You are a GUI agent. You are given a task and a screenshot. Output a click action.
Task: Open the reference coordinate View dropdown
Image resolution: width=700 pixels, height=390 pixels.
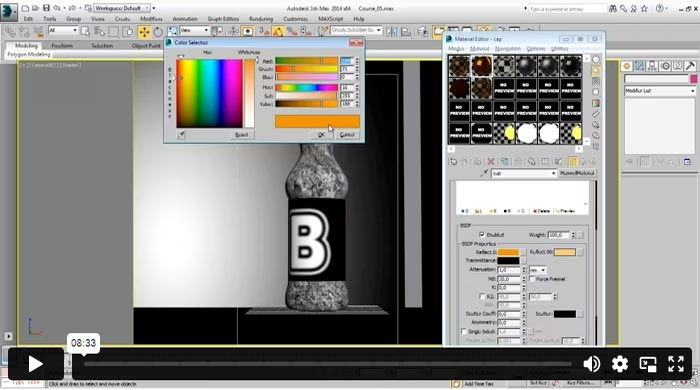[194, 30]
